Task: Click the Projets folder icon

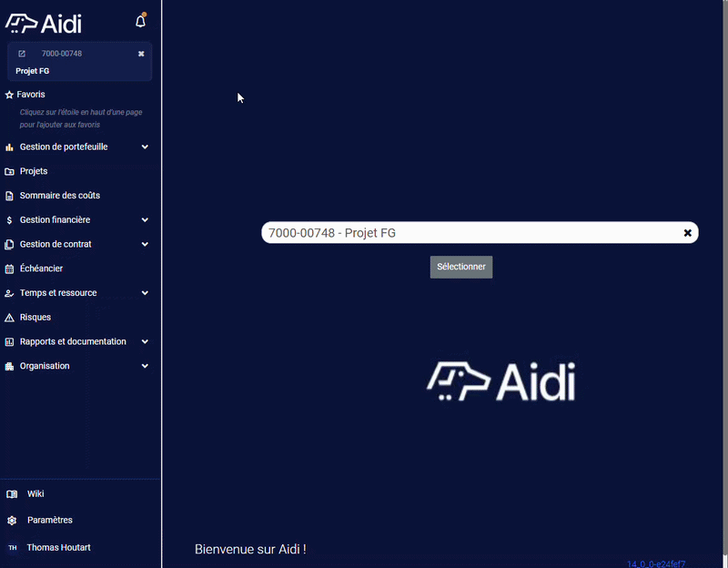Action: (x=9, y=172)
